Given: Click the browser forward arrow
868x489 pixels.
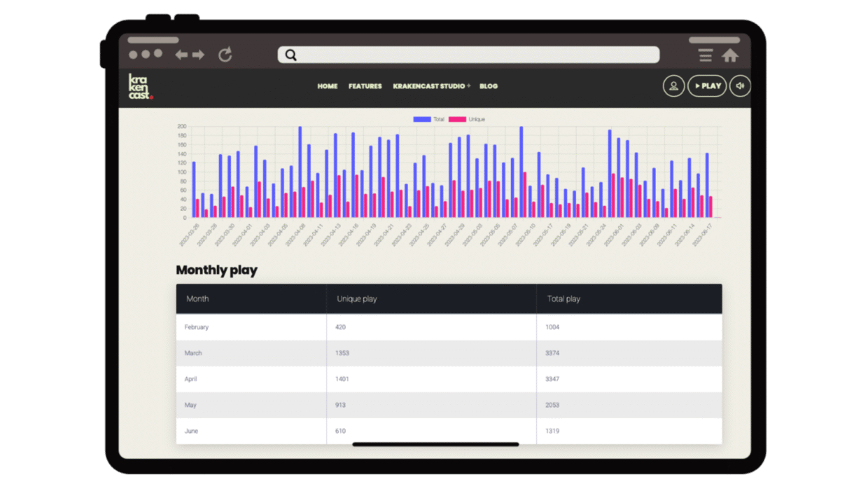Looking at the screenshot, I should 199,55.
